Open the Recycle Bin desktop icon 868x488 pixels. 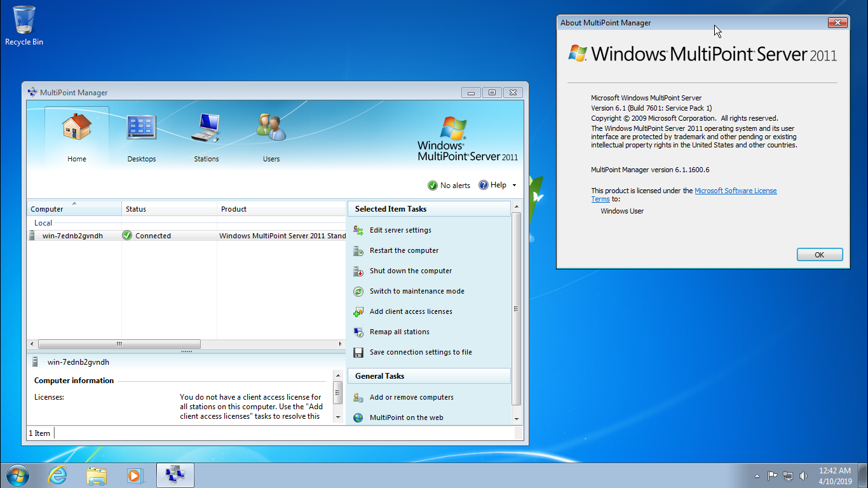(24, 27)
